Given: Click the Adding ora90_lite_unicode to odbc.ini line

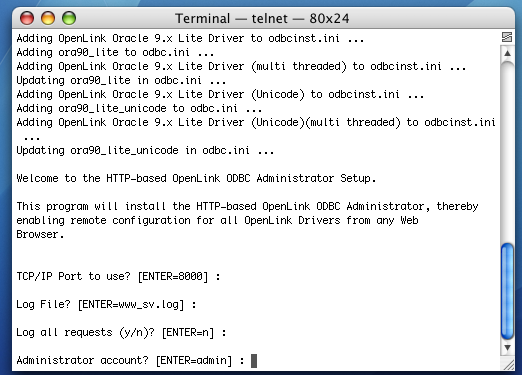Looking at the screenshot, I should (139, 108).
